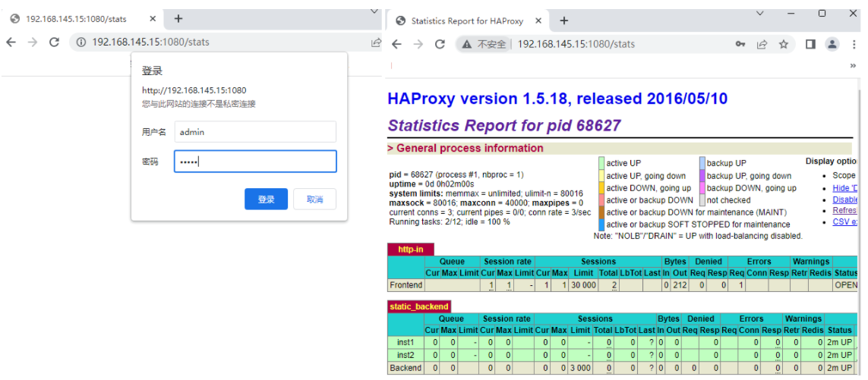This screenshot has width=868, height=380.
Task: Click the 2m UP status in inst1 row
Action: pyautogui.click(x=839, y=342)
